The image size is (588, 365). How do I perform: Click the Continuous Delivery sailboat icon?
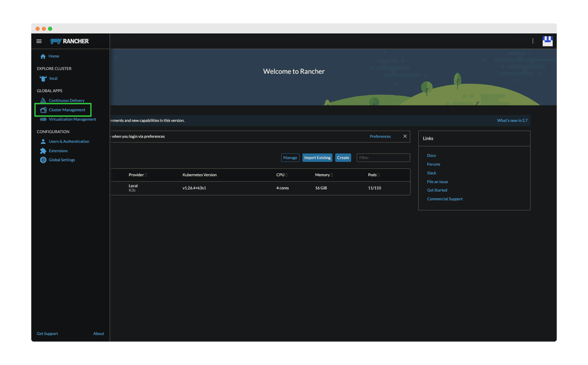tap(43, 100)
